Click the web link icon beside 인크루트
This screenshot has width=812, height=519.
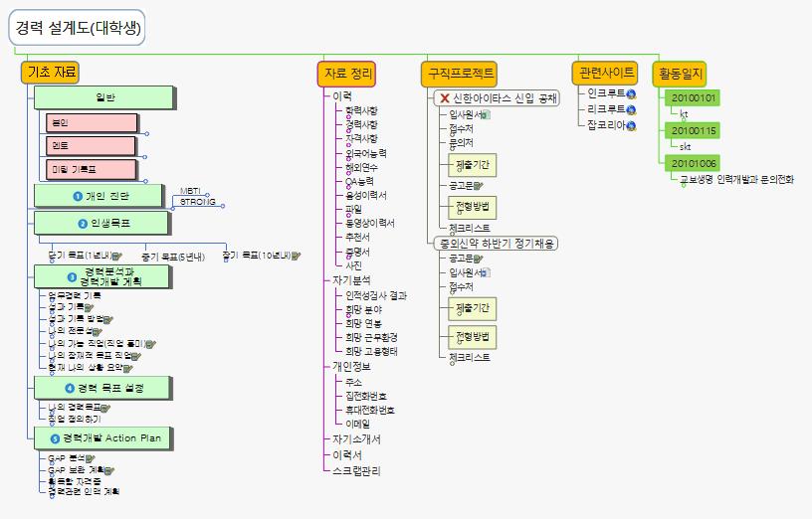tap(631, 93)
